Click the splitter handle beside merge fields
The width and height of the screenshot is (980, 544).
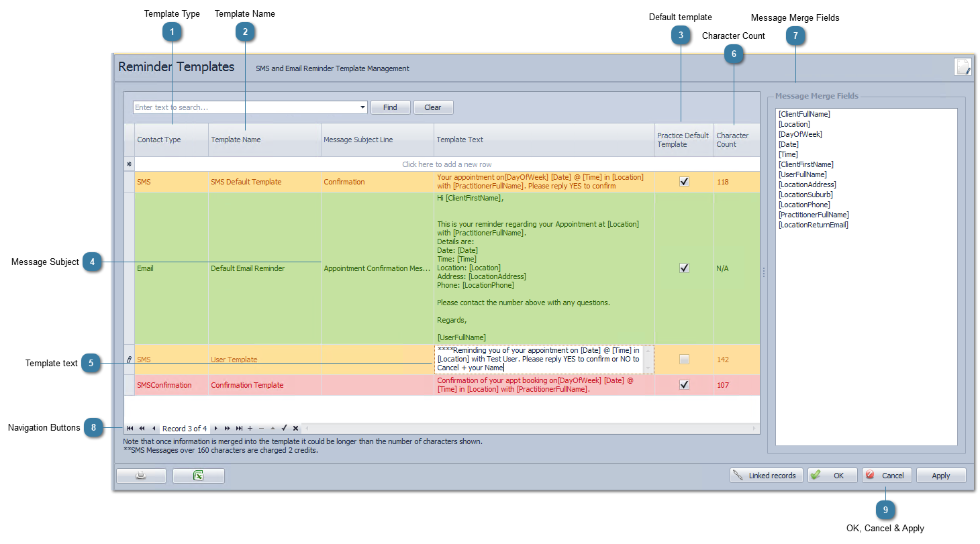click(763, 272)
